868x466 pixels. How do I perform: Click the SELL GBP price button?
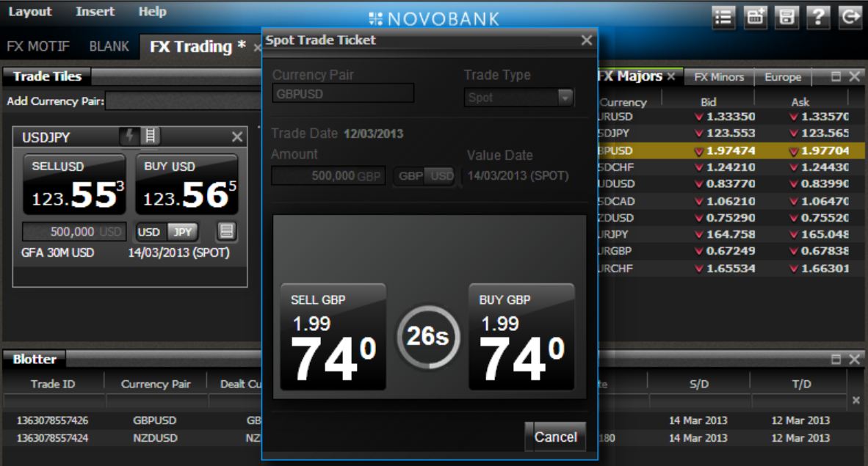(x=333, y=337)
